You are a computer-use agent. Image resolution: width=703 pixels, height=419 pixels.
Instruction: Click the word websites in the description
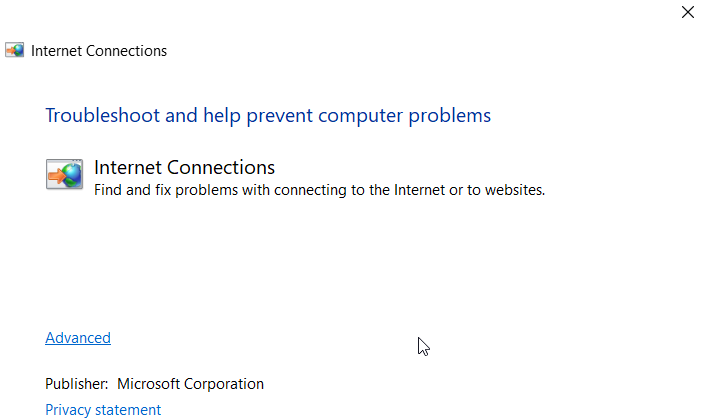(511, 189)
